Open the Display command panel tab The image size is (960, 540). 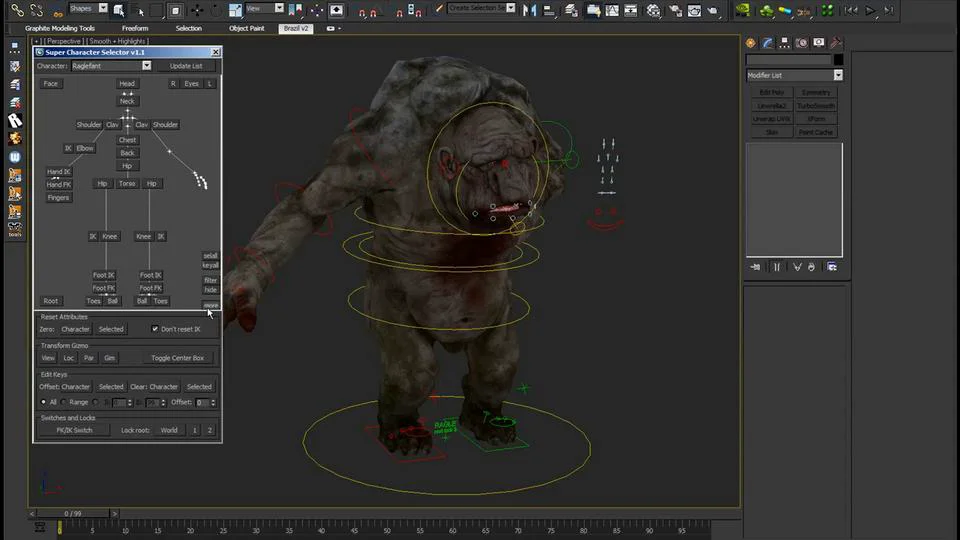point(819,43)
